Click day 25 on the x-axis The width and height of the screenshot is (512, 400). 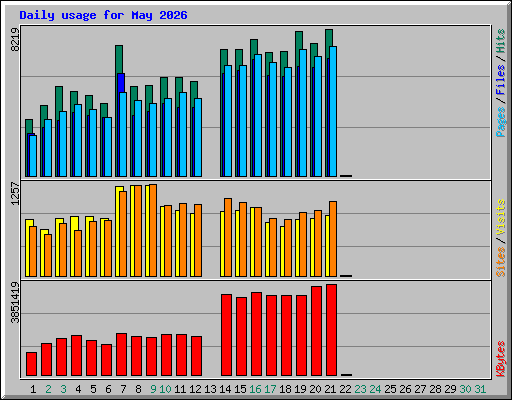(x=390, y=389)
